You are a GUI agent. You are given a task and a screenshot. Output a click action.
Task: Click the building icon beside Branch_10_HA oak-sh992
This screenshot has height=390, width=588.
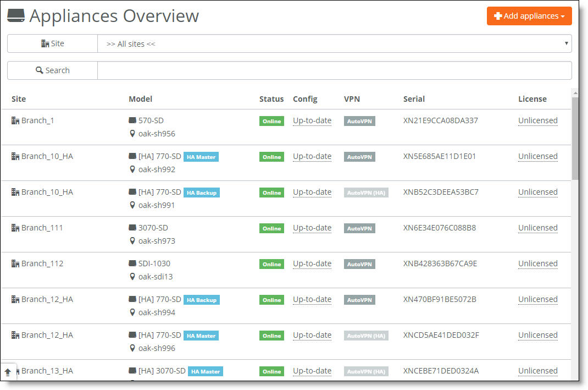tap(15, 156)
